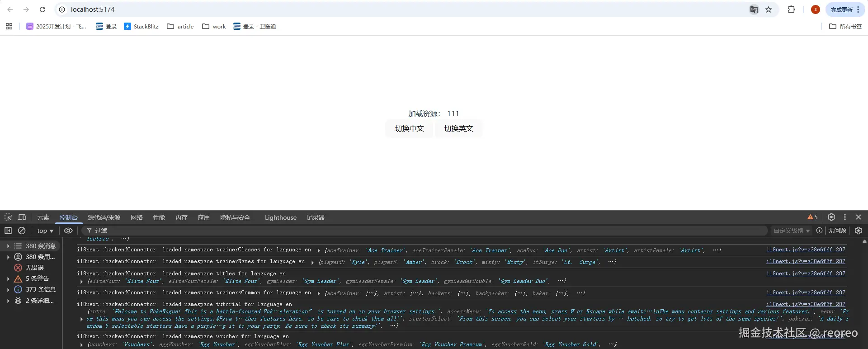The width and height of the screenshot is (868, 349).
Task: Activate DevTools inspect element picker
Action: click(8, 217)
